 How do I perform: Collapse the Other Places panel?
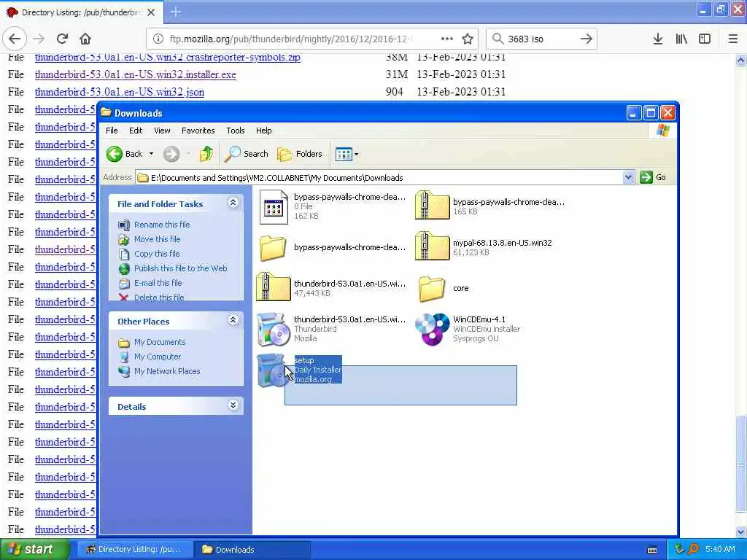click(x=233, y=320)
